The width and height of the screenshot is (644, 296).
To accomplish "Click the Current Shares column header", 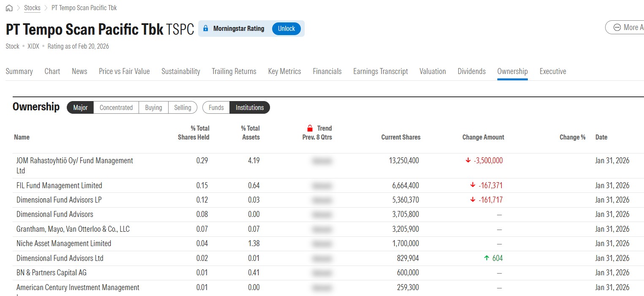I will pyautogui.click(x=401, y=137).
